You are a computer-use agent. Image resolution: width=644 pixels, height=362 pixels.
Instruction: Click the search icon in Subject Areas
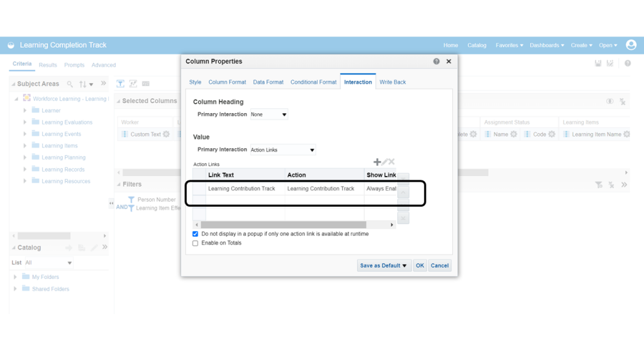coord(70,84)
